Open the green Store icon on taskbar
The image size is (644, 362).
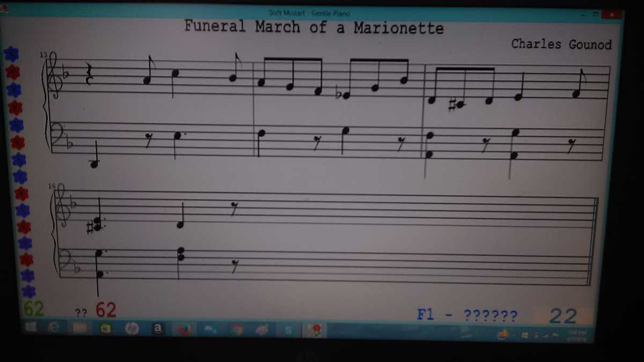(106, 328)
